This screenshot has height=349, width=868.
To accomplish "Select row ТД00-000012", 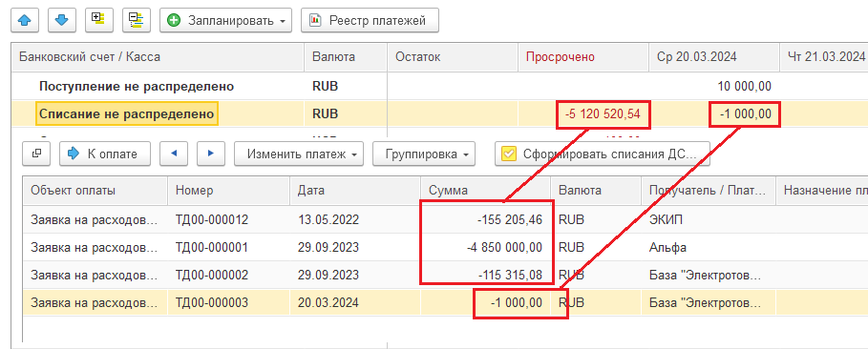I will point(445,219).
